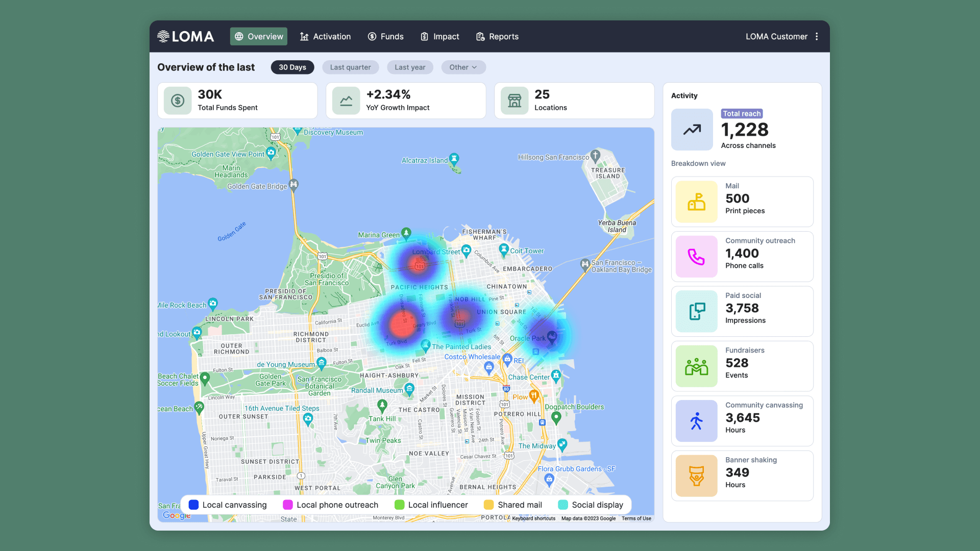Click the YoY Growth Impact chart icon
The width and height of the screenshot is (980, 551).
pos(346,101)
